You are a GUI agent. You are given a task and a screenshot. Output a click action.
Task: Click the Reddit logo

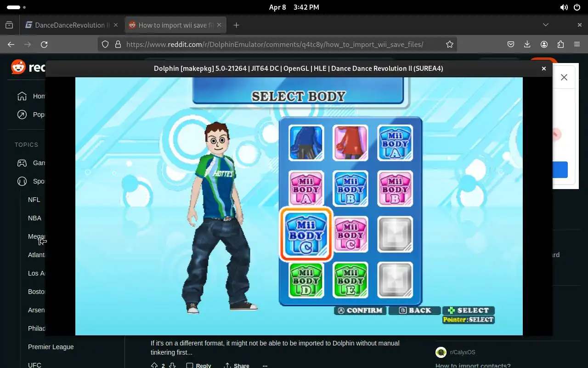pyautogui.click(x=28, y=68)
